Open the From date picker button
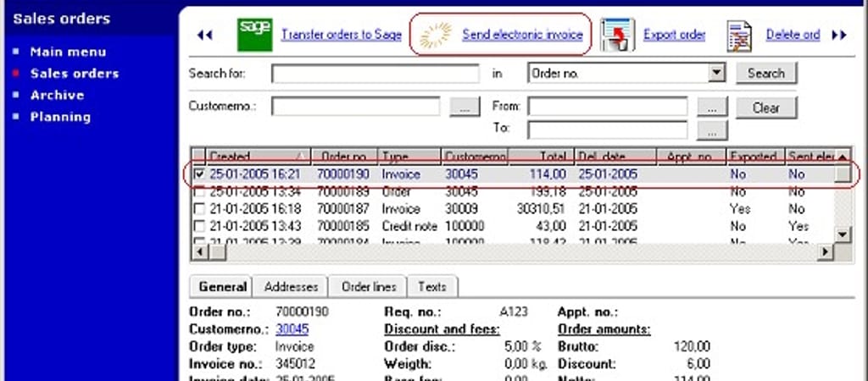868x381 pixels. [712, 108]
